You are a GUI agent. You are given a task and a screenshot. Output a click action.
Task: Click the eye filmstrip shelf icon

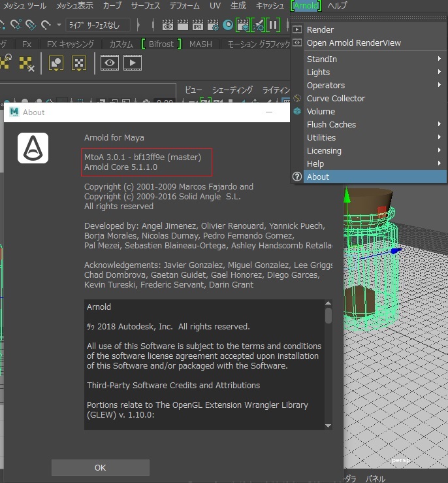(x=110, y=63)
